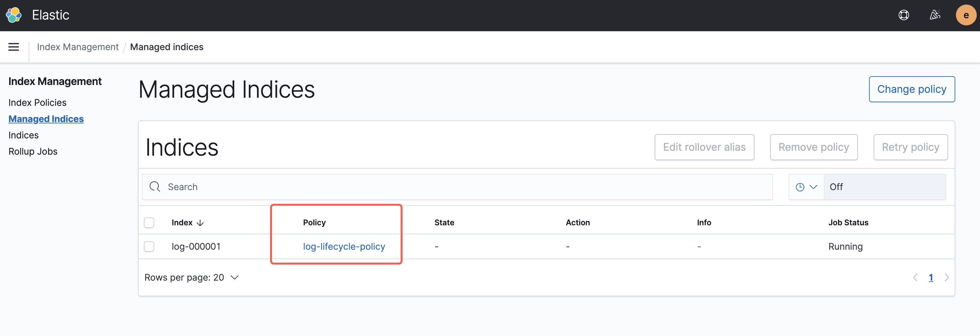Screen dimensions: 980x336
Task: Open Index Policies in sidebar
Action: pyautogui.click(x=37, y=102)
